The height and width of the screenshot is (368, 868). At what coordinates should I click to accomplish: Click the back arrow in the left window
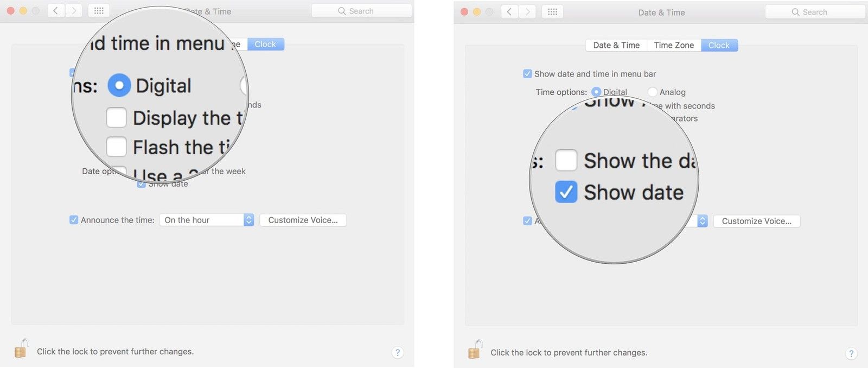(55, 11)
